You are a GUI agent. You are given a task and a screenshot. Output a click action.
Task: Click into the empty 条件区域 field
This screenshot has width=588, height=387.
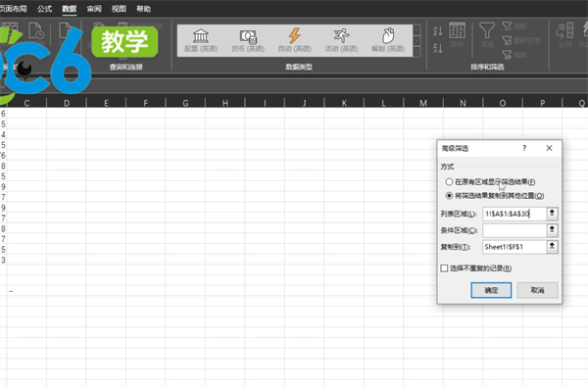tap(514, 230)
